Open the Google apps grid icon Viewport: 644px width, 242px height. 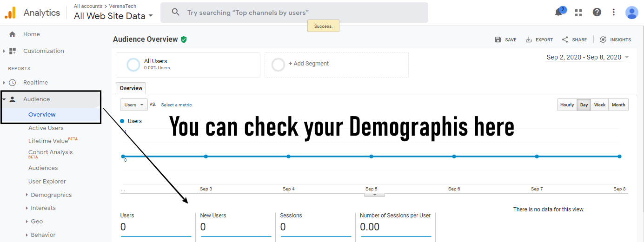pos(578,13)
